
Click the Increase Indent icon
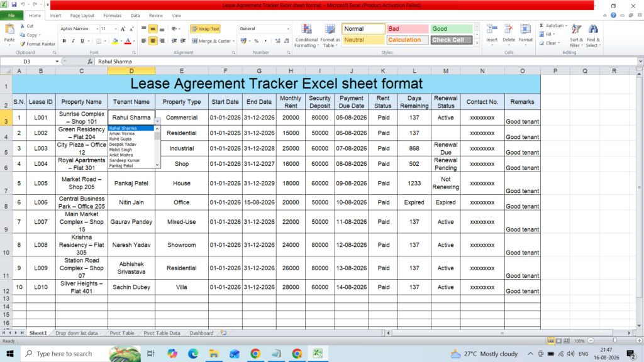click(183, 41)
